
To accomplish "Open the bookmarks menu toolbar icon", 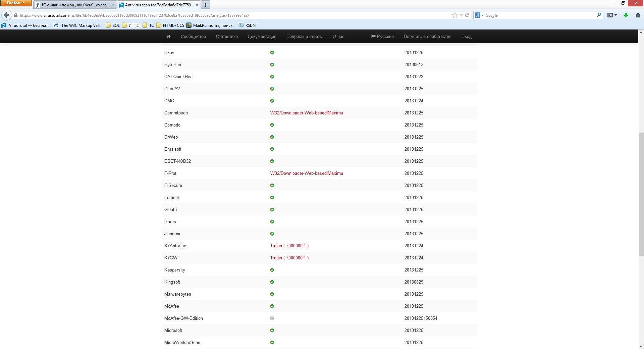I will [x=612, y=15].
